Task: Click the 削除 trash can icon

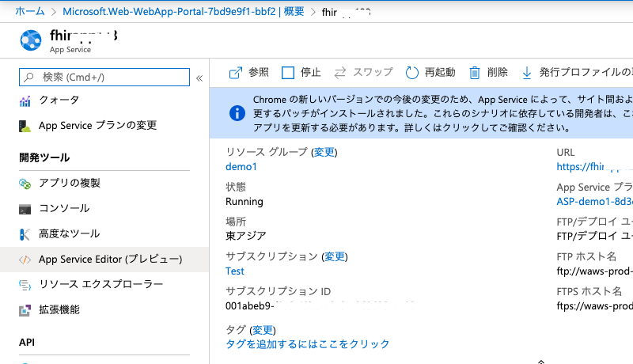Action: pos(475,73)
